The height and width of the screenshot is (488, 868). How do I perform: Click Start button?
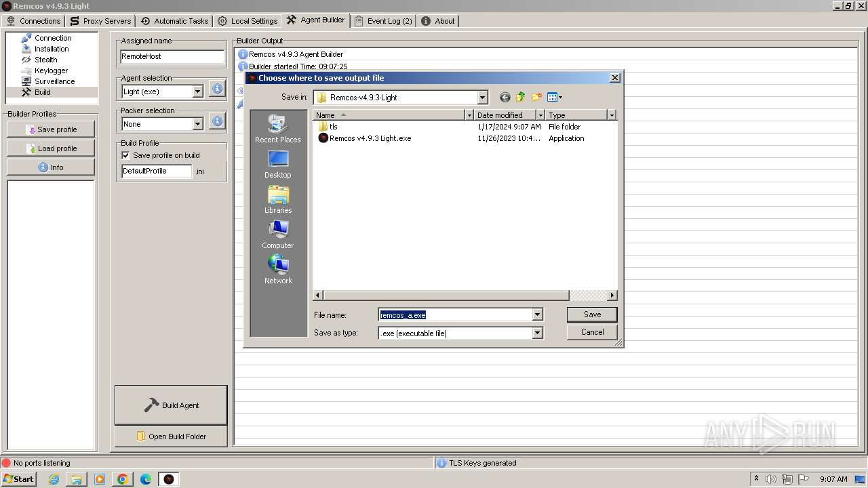tap(18, 479)
